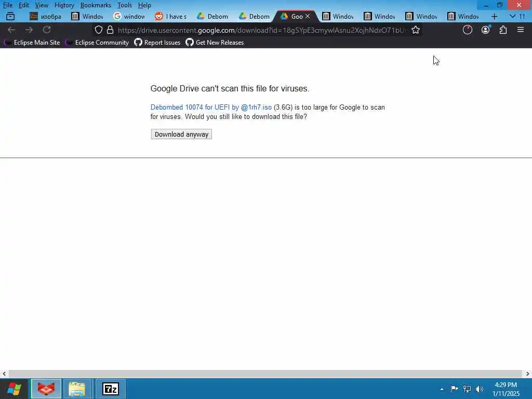Go forward with the forward arrow

point(29,30)
